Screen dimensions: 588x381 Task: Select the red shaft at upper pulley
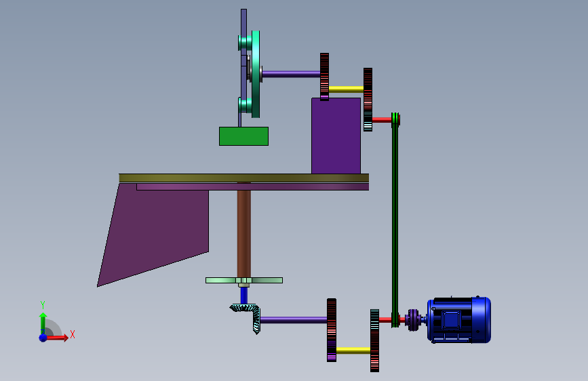click(x=382, y=119)
